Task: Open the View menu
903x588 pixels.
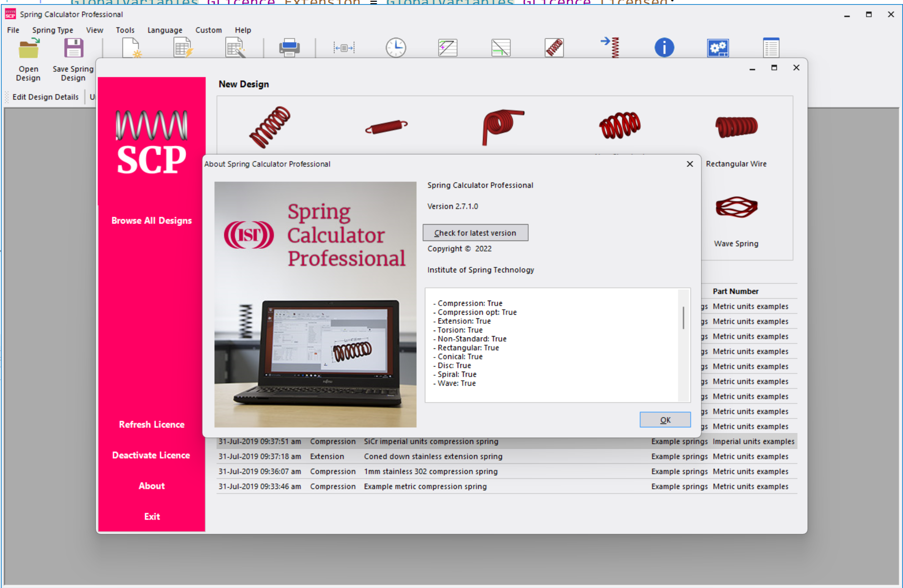Action: [95, 30]
